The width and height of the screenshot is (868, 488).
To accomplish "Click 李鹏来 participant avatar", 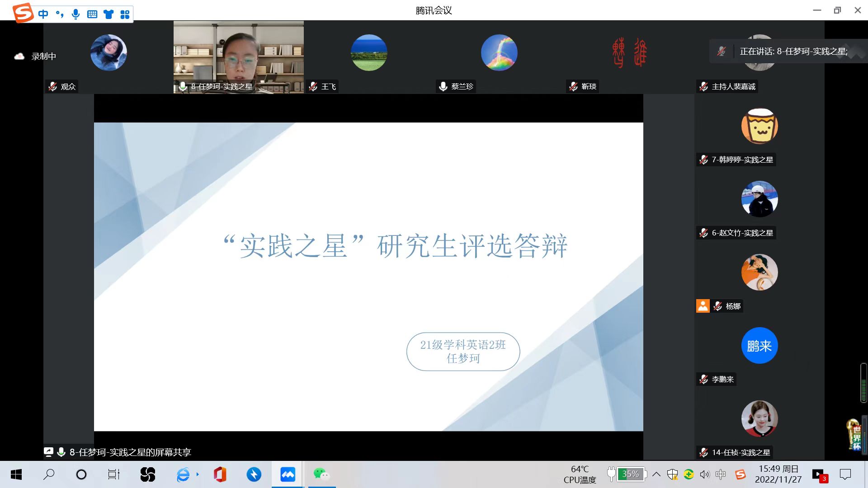I will 759,346.
